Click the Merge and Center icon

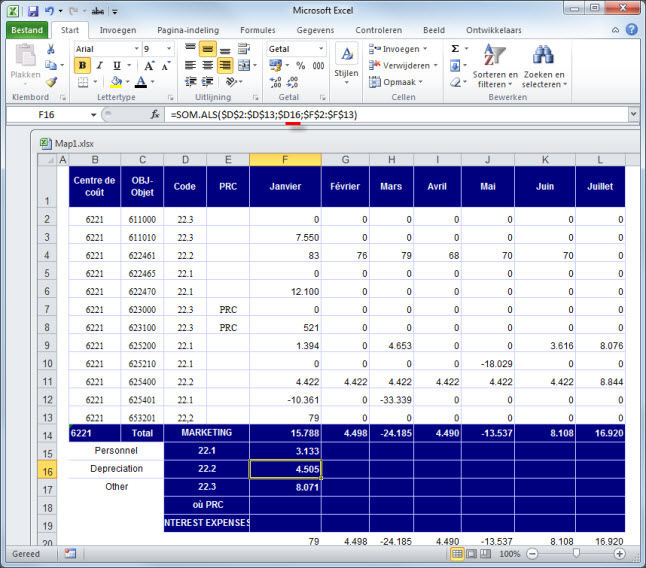coord(244,65)
